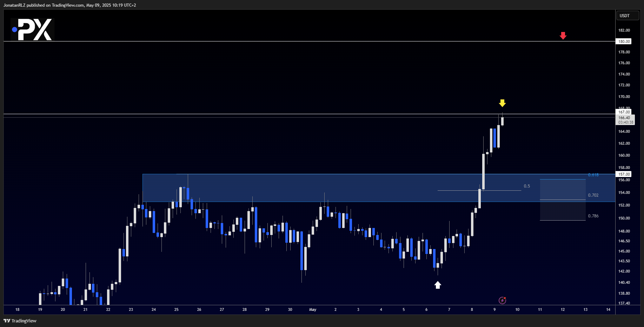Click the 164.00 price axis value
This screenshot has height=327, width=644.
click(x=624, y=131)
